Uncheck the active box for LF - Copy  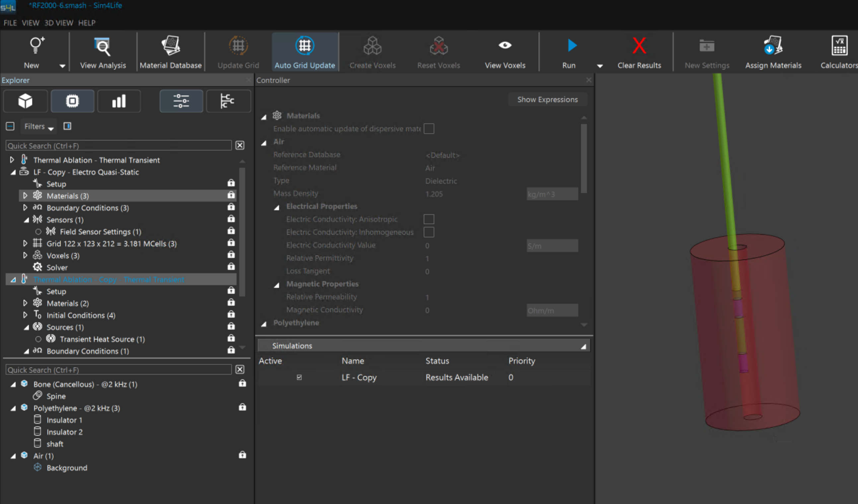coord(299,377)
